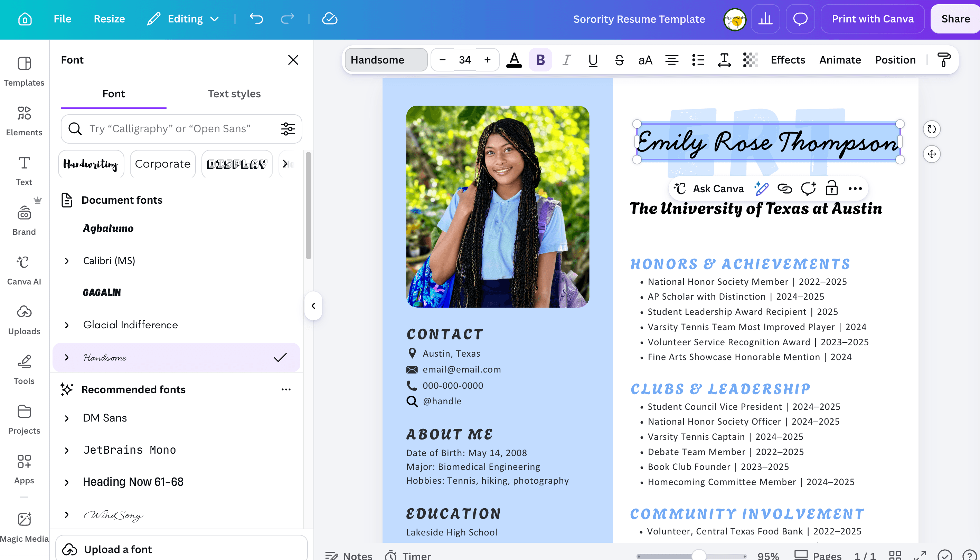This screenshot has width=980, height=560.
Task: Filter fonts by Handwriting chip
Action: pyautogui.click(x=91, y=164)
